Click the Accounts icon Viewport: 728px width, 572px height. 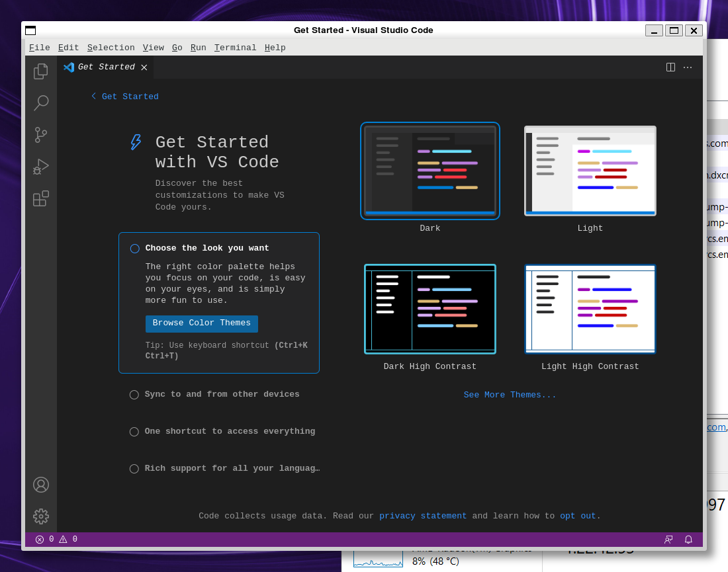41,485
